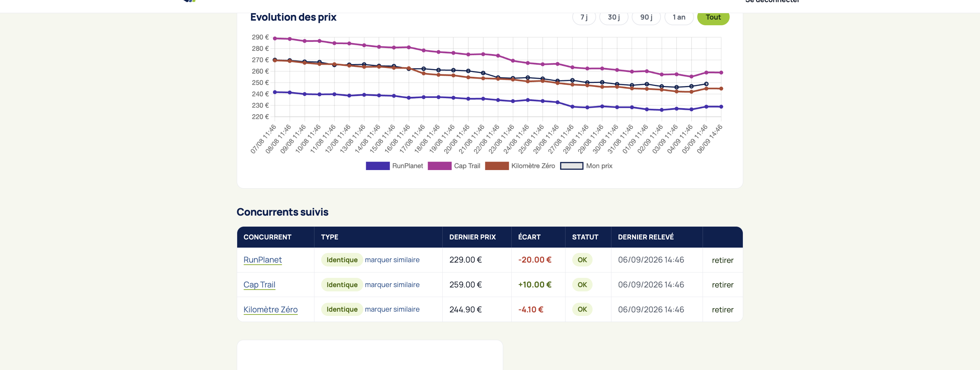Toggle Cap Trail series legend swatch
This screenshot has width=980, height=370.
(439, 166)
